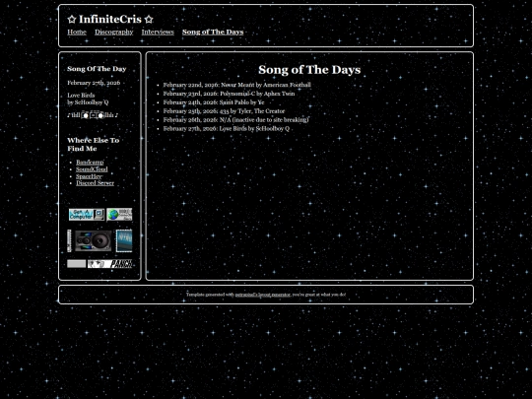Open the Home navigation link
This screenshot has width=532, height=399.
tap(77, 32)
